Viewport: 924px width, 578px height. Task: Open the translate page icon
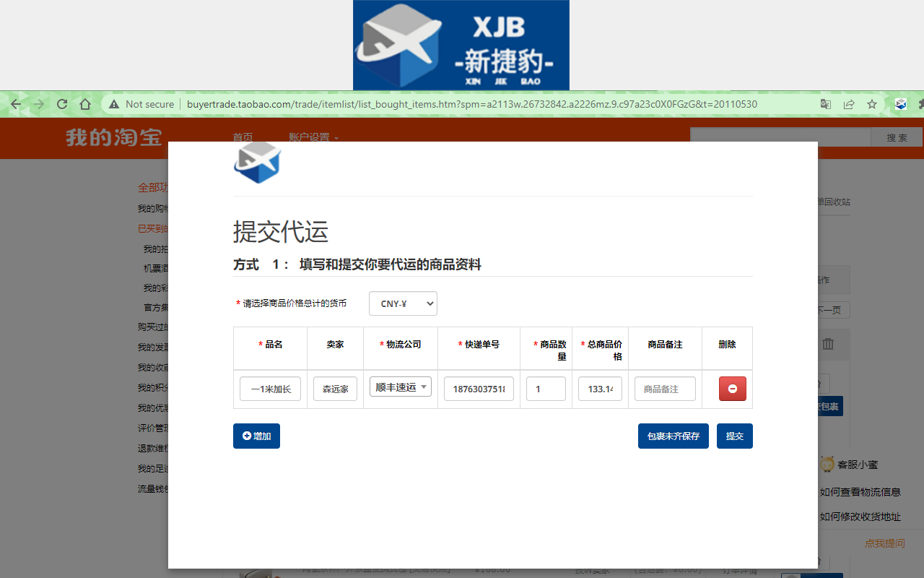point(826,104)
